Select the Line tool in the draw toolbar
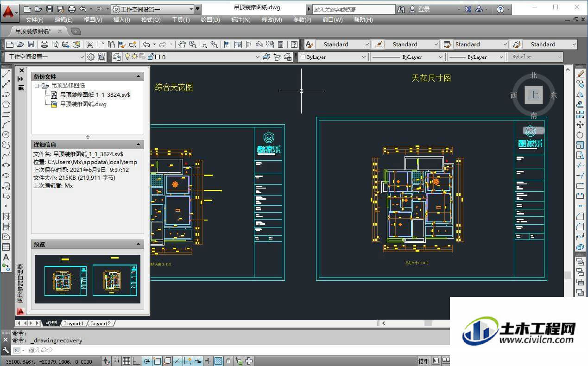 pyautogui.click(x=6, y=74)
